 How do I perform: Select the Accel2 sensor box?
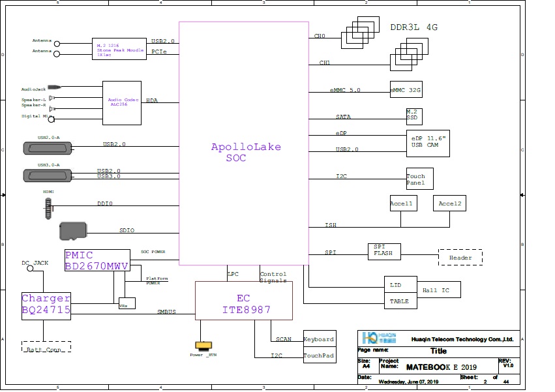pos(449,204)
